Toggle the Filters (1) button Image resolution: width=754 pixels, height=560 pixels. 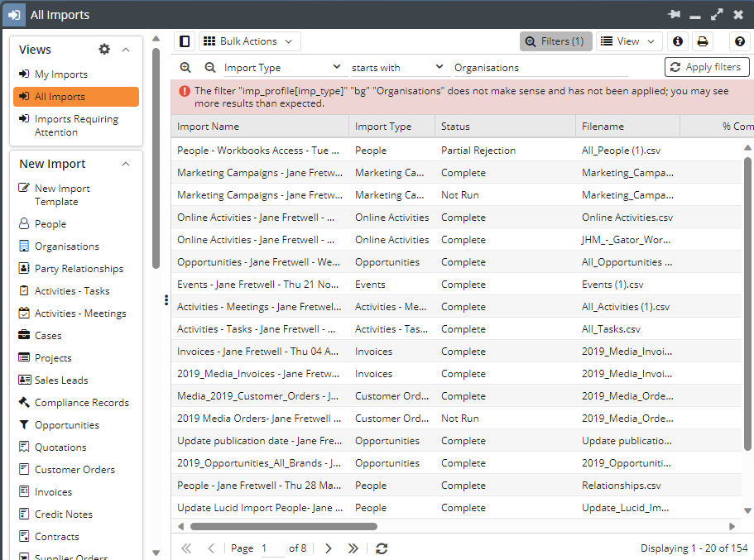pos(555,41)
